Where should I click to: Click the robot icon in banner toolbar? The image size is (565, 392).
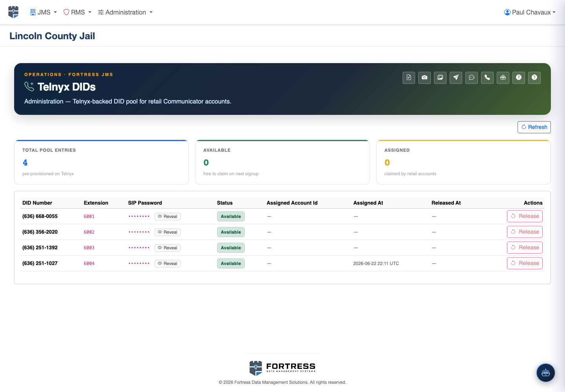pyautogui.click(x=503, y=78)
